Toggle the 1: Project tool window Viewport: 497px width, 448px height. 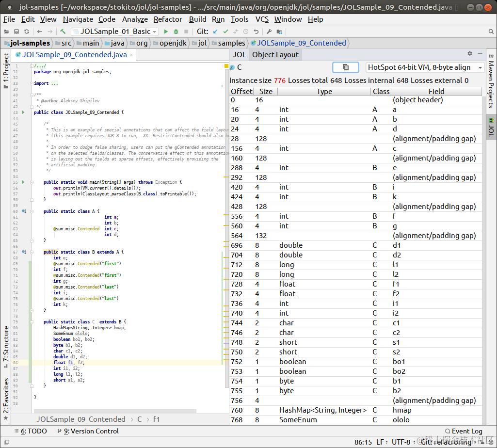click(6, 70)
